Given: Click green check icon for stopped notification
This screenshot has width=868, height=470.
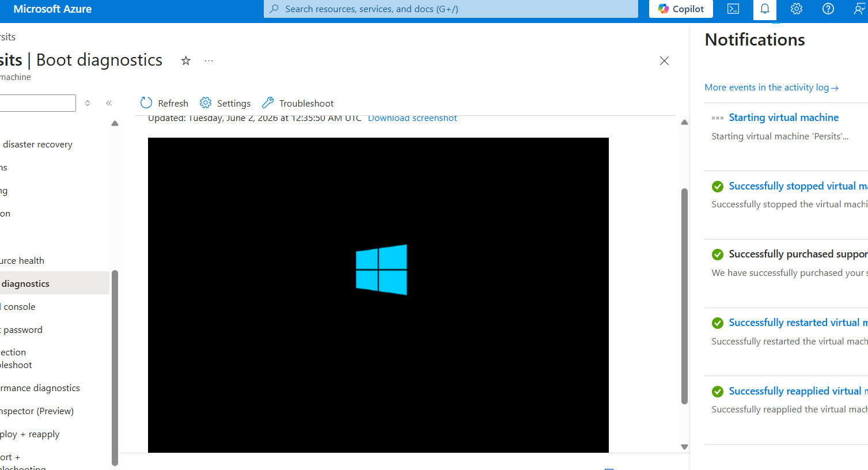Looking at the screenshot, I should [x=718, y=187].
